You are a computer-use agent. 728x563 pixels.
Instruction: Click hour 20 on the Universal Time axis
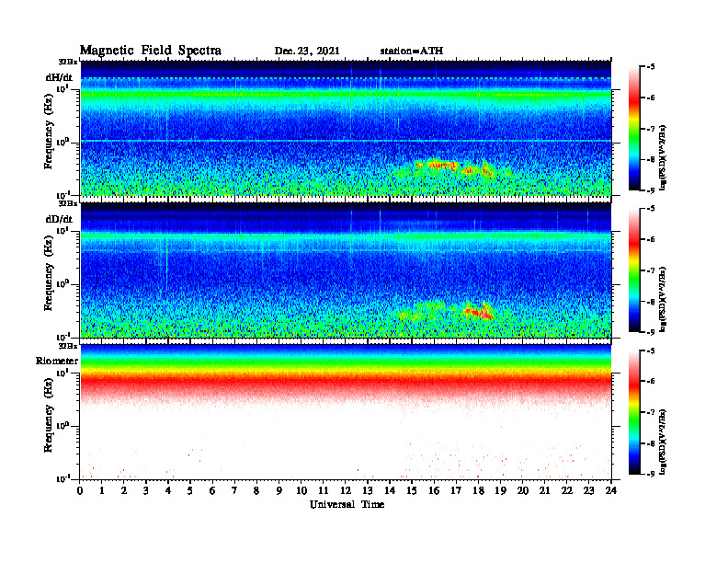[522, 490]
